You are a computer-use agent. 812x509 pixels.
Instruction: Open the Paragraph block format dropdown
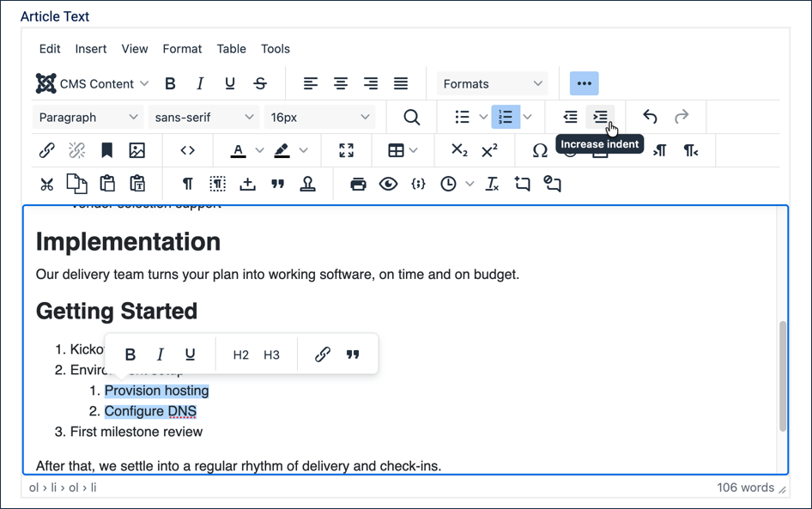click(88, 117)
